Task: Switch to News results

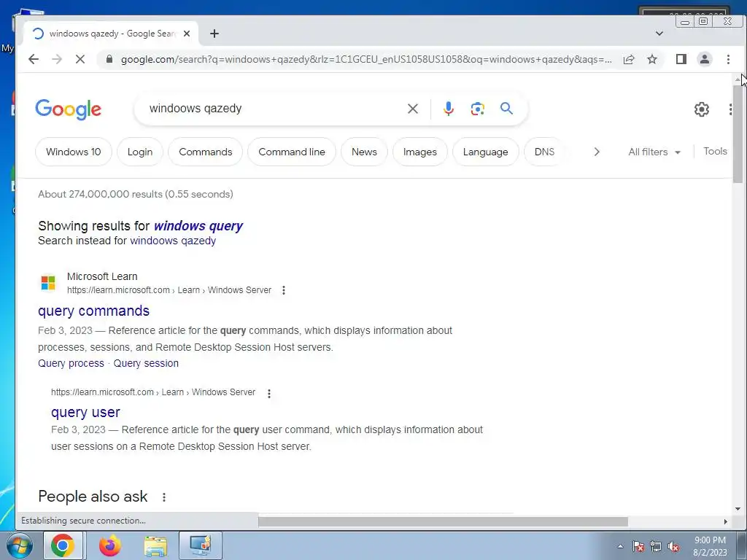Action: click(364, 152)
